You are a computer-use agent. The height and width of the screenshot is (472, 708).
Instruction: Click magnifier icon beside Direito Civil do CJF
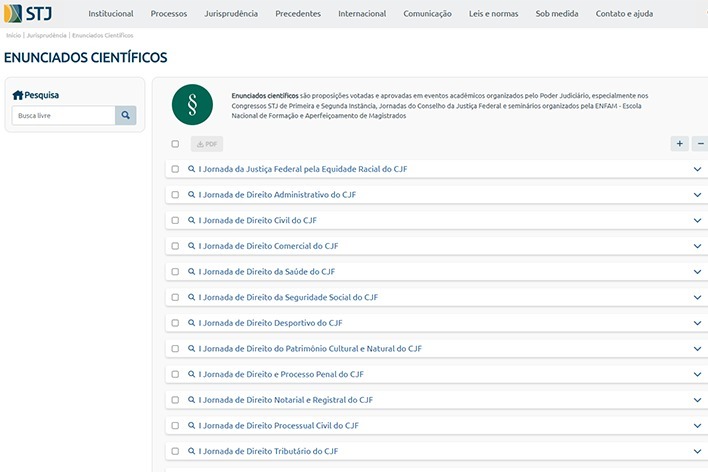click(192, 220)
